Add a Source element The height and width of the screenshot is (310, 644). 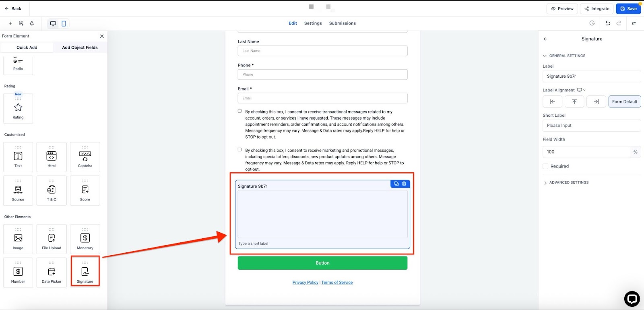click(18, 191)
